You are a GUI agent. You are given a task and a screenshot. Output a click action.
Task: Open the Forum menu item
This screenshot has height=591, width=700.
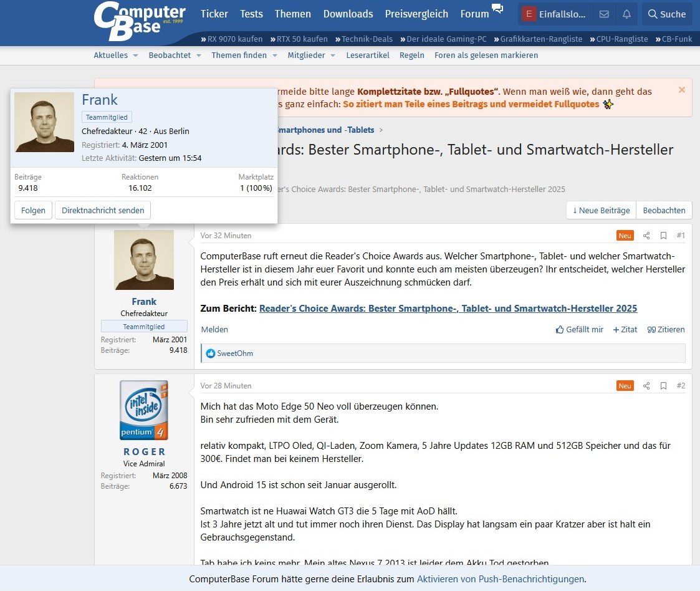pyautogui.click(x=474, y=14)
